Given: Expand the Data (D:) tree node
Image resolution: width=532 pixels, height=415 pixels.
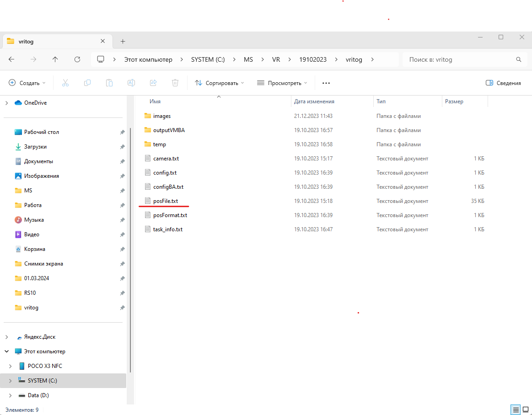Looking at the screenshot, I should (10, 395).
